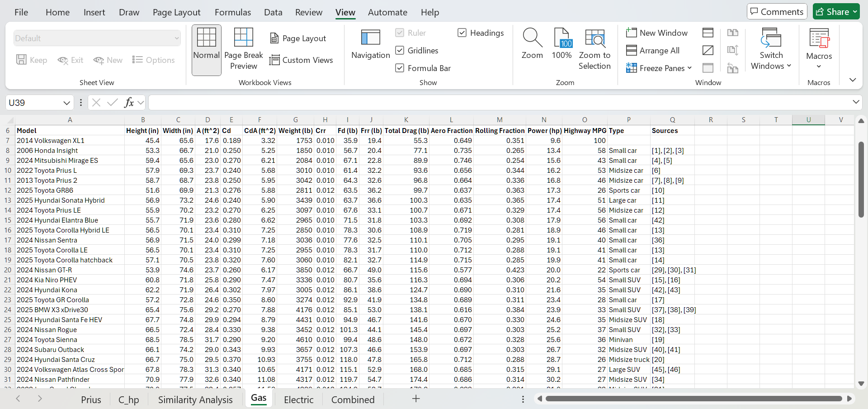Select row 7 header

point(8,141)
